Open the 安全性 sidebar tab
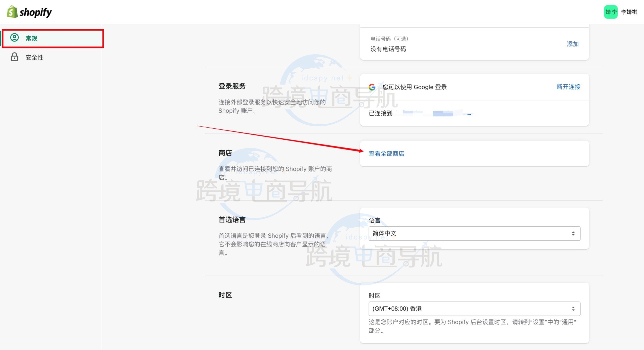The width and height of the screenshot is (644, 350). click(x=34, y=58)
